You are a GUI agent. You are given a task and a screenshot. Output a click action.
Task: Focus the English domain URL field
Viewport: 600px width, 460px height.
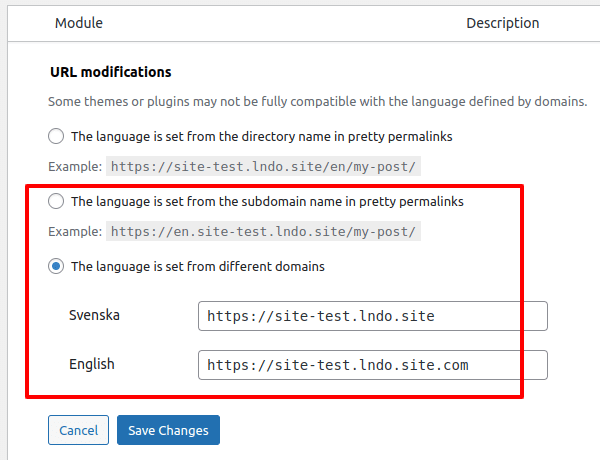373,365
